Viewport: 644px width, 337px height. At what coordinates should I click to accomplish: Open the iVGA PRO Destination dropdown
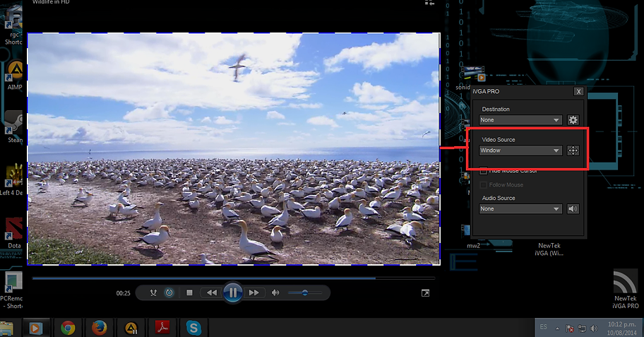520,120
